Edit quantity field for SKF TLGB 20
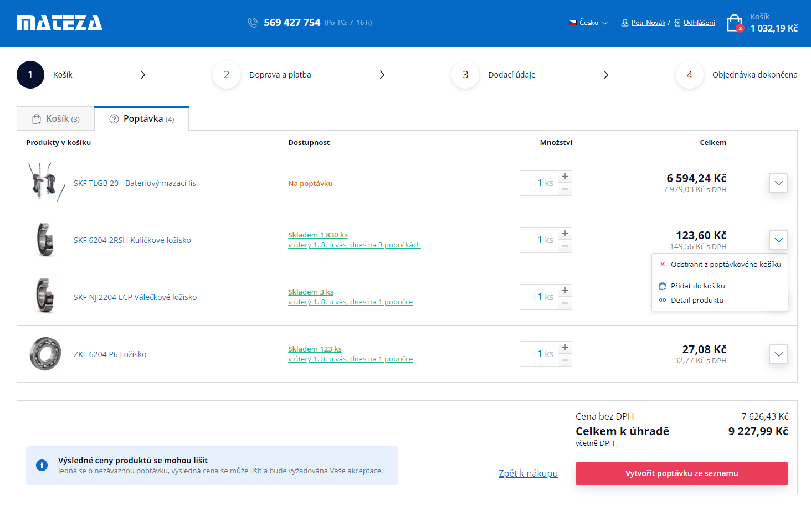The image size is (811, 532). (x=539, y=183)
